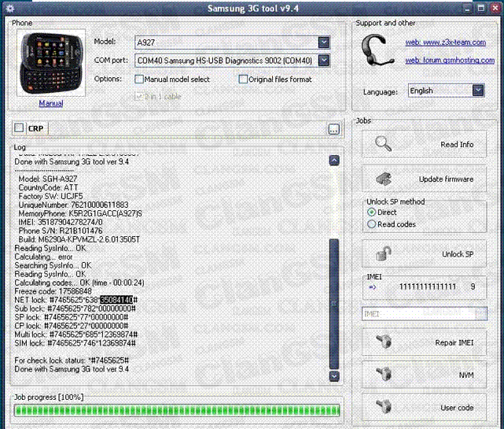Click the Build M6290A log line
The height and width of the screenshot is (429, 504).
coord(79,239)
